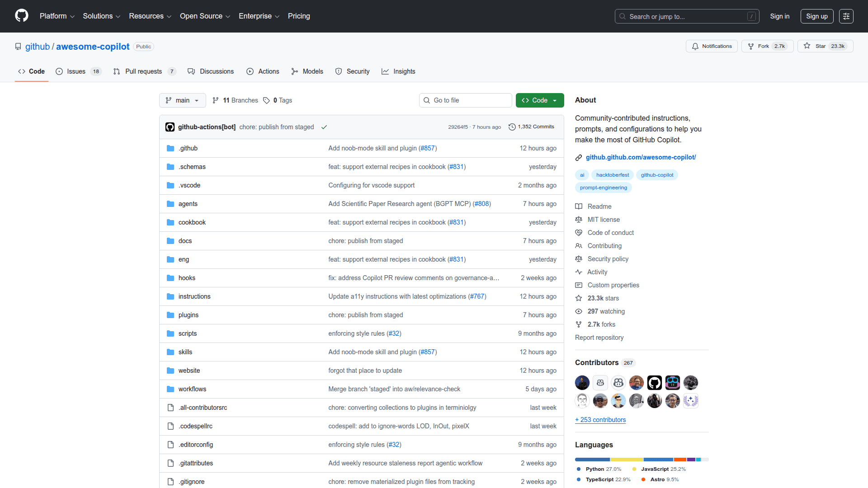Expand the main branch selector
This screenshot has width=868, height=488.
182,100
